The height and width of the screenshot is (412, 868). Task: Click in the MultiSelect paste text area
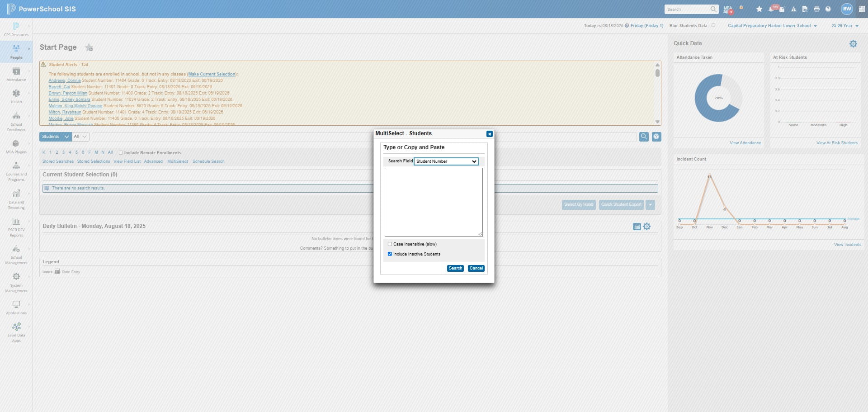(434, 202)
